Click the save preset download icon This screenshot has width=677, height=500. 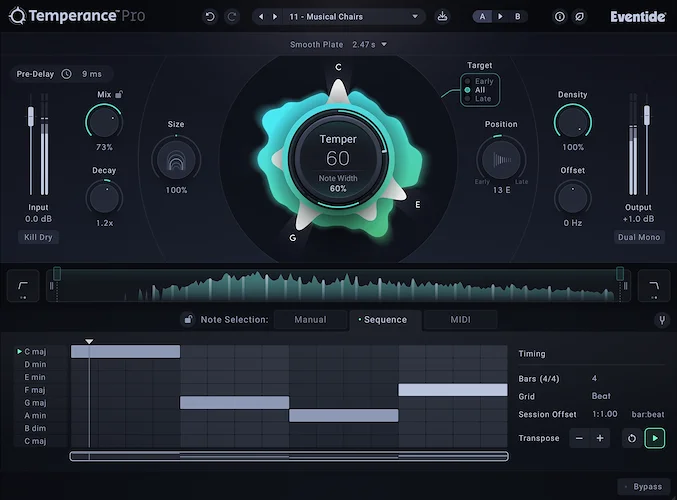(x=442, y=17)
